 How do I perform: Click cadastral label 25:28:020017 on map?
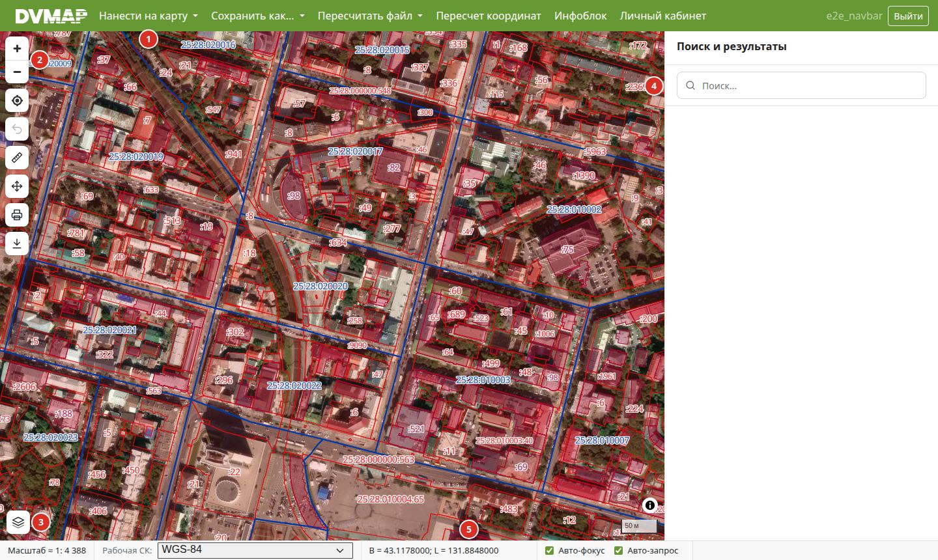355,151
